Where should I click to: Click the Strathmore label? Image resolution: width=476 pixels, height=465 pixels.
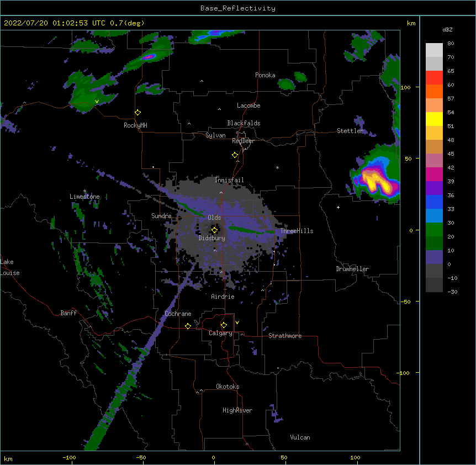(285, 336)
